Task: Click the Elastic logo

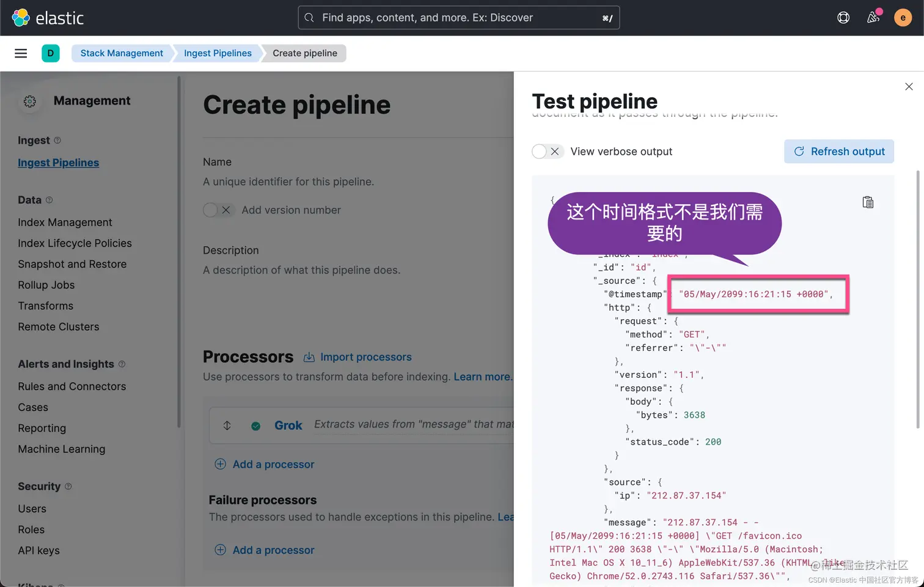Action: [48, 18]
